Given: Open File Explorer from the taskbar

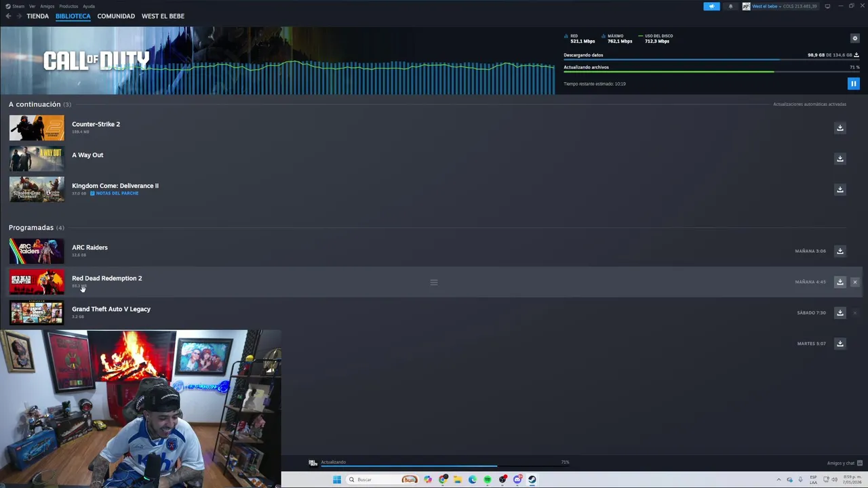Looking at the screenshot, I should coord(458,480).
